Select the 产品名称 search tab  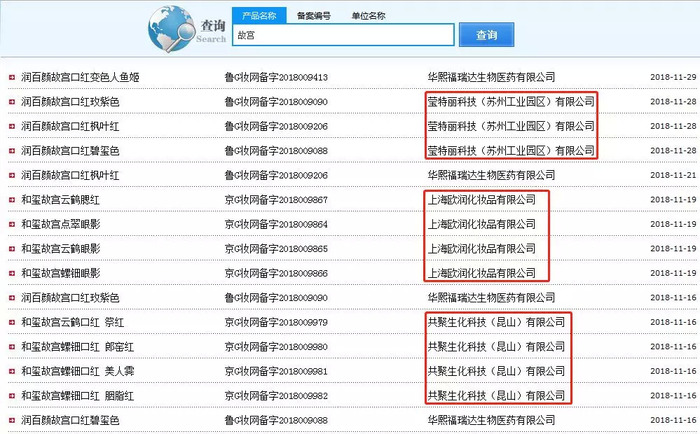pyautogui.click(x=259, y=16)
